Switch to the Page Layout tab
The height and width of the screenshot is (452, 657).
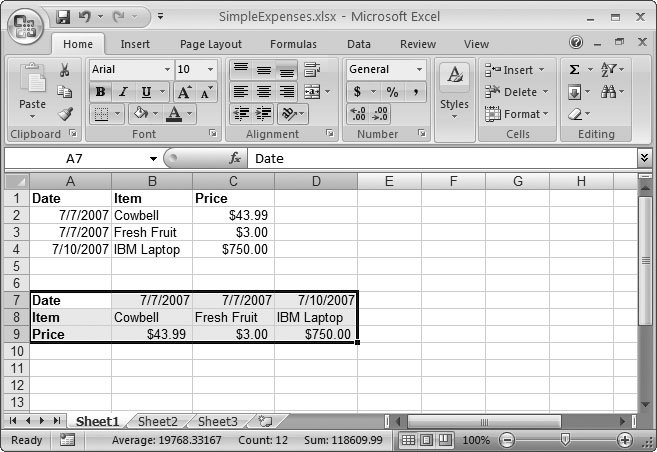(211, 44)
